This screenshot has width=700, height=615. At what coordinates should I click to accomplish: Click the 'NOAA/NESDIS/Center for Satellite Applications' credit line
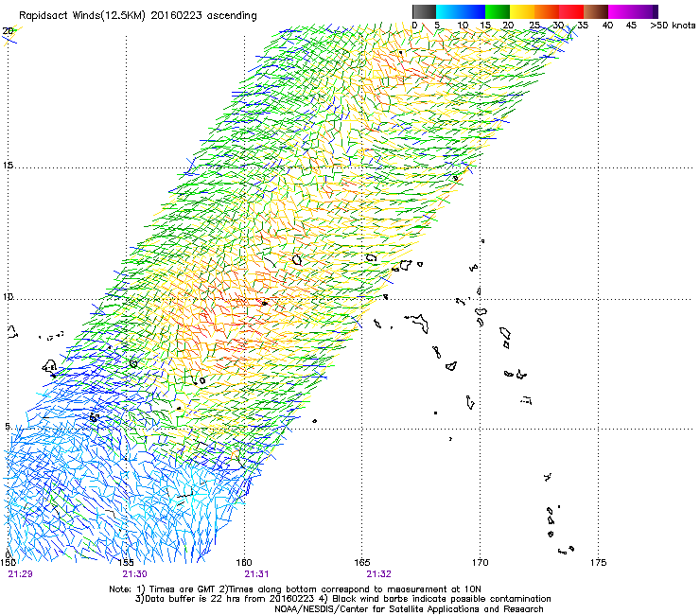[409, 609]
